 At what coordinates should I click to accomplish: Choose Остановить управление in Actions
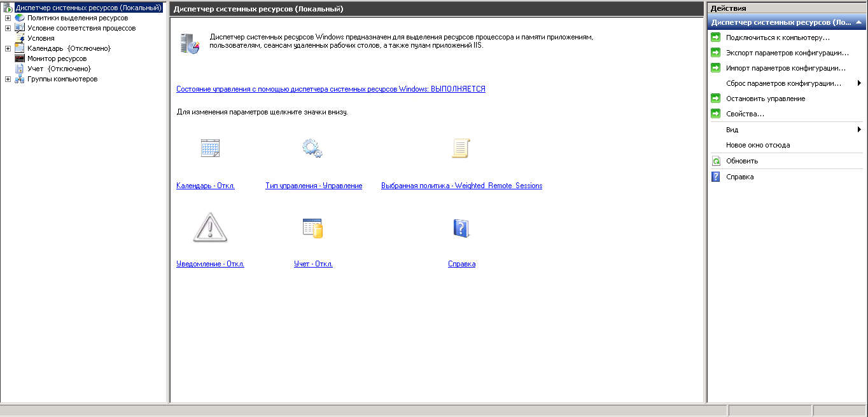click(x=766, y=99)
